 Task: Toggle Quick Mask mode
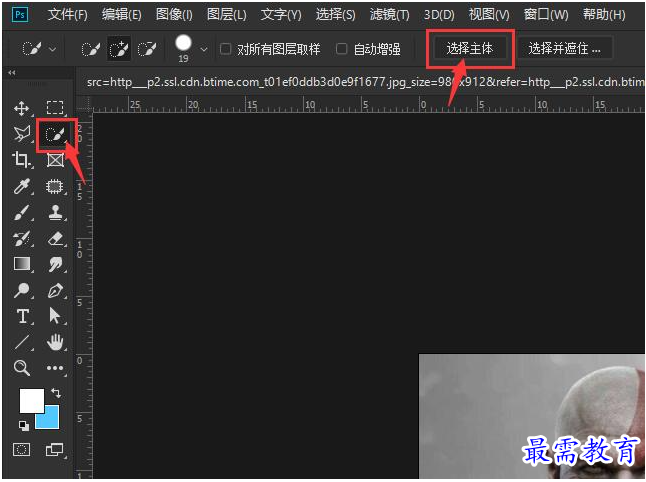pos(21,449)
